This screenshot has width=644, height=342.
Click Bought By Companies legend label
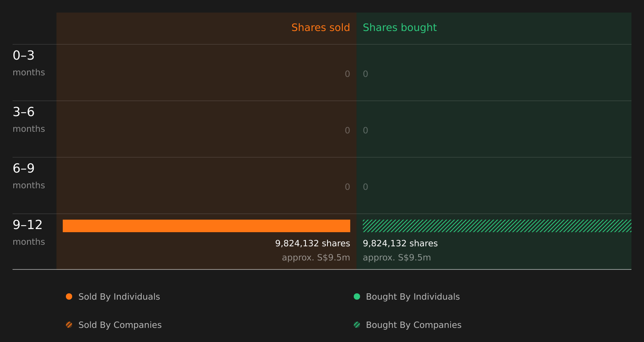pos(413,325)
